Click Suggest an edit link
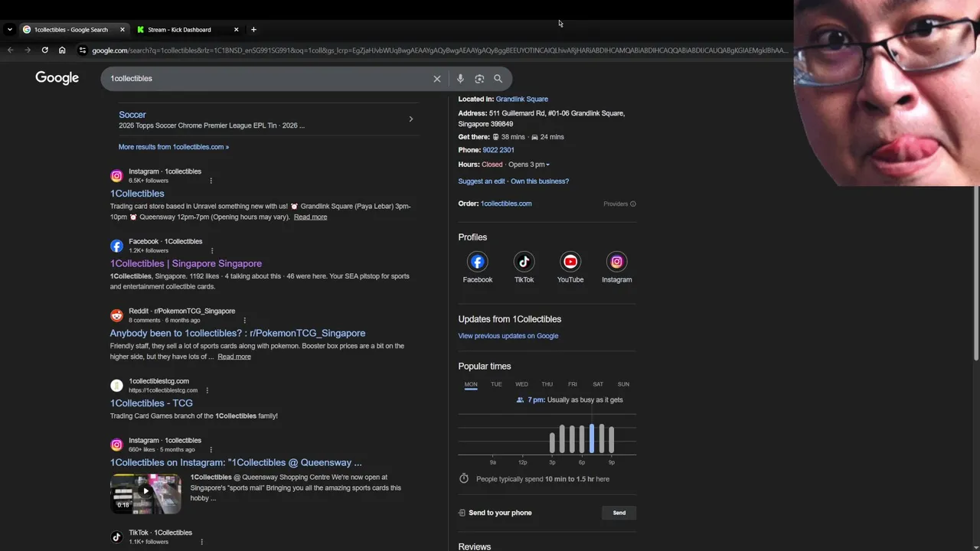The width and height of the screenshot is (980, 551). click(x=482, y=181)
